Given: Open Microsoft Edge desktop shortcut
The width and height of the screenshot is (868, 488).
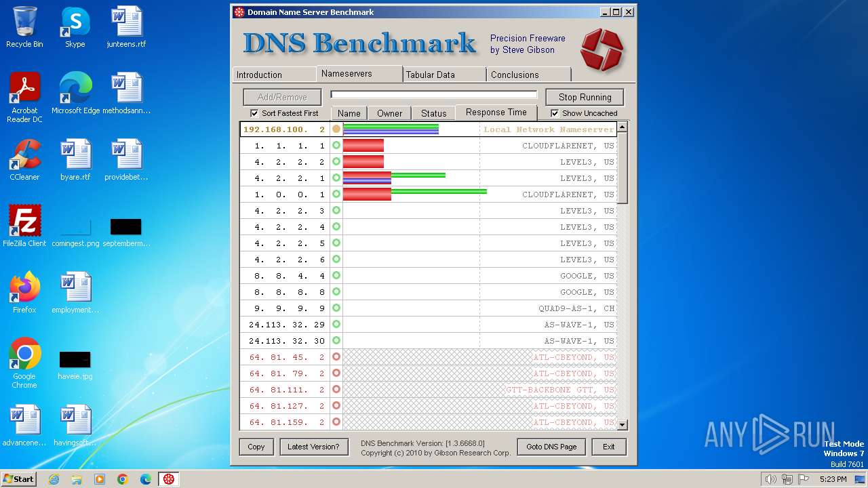Looking at the screenshot, I should coord(75,94).
